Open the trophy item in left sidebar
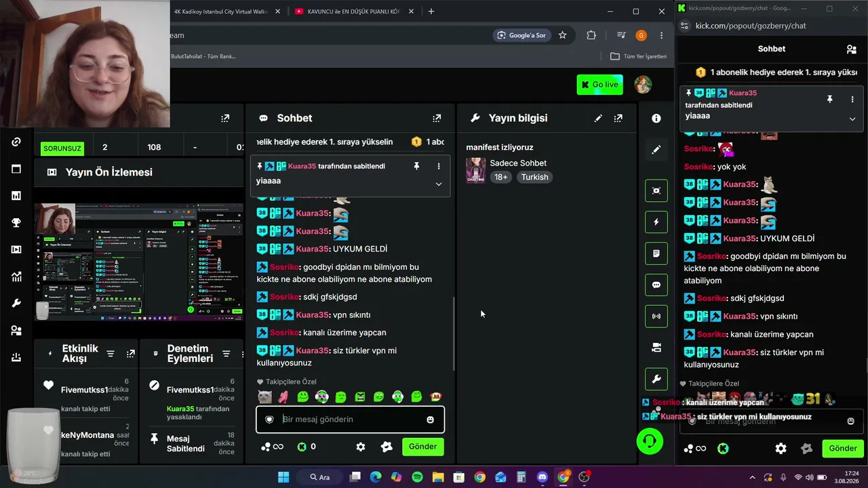Image resolution: width=868 pixels, height=488 pixels. (x=16, y=222)
